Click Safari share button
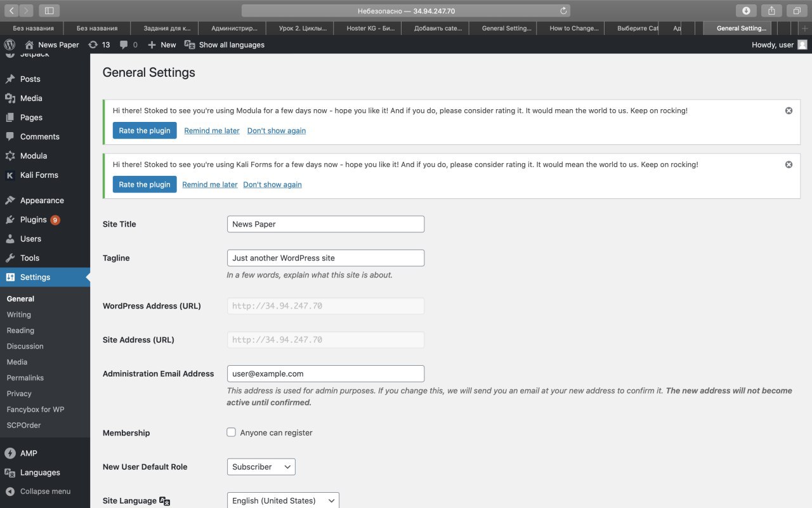The width and height of the screenshot is (812, 508). coord(771,11)
